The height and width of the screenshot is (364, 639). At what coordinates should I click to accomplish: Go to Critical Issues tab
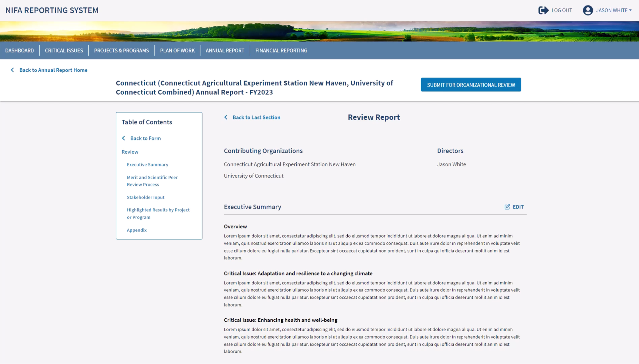click(x=64, y=50)
